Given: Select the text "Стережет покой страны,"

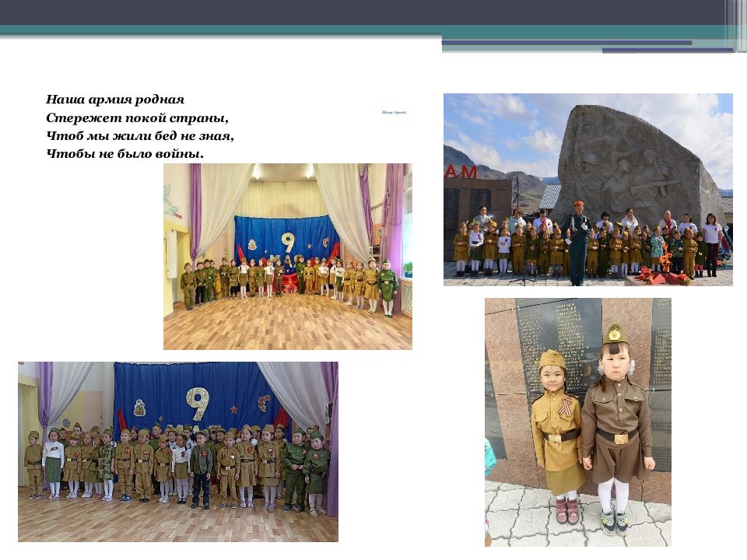Looking at the screenshot, I should tap(137, 117).
